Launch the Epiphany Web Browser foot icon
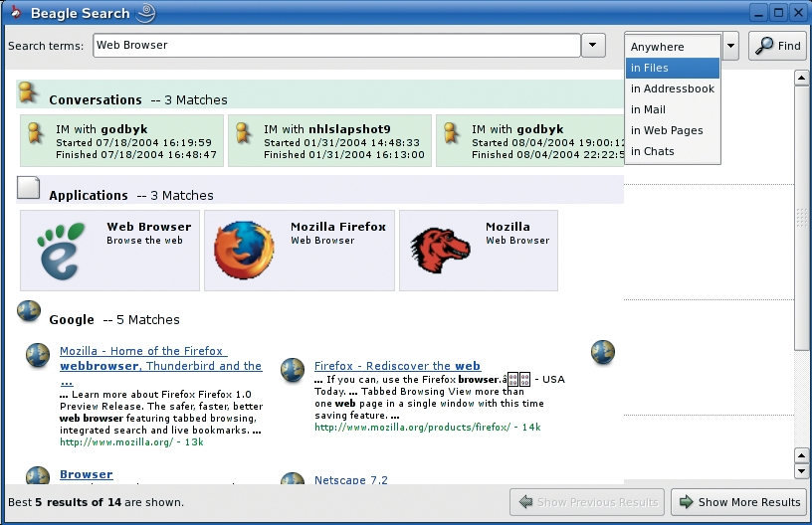Viewport: 812px width, 525px height. point(61,252)
